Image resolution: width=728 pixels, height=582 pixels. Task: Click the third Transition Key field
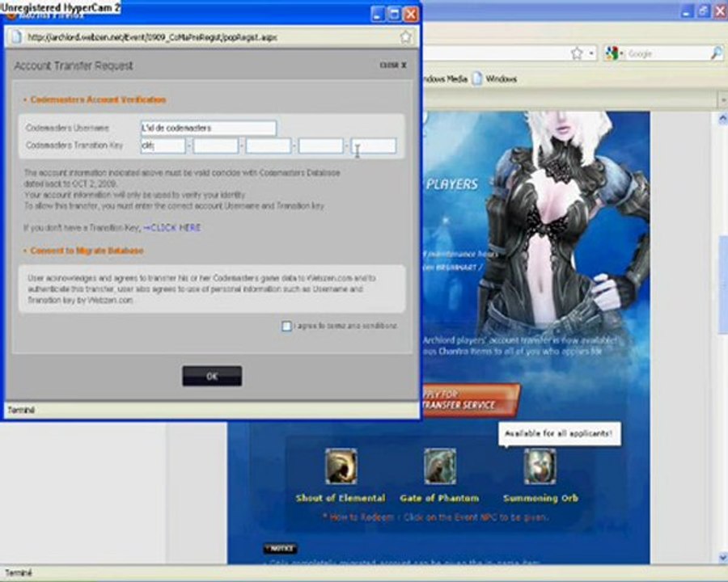[269, 145]
